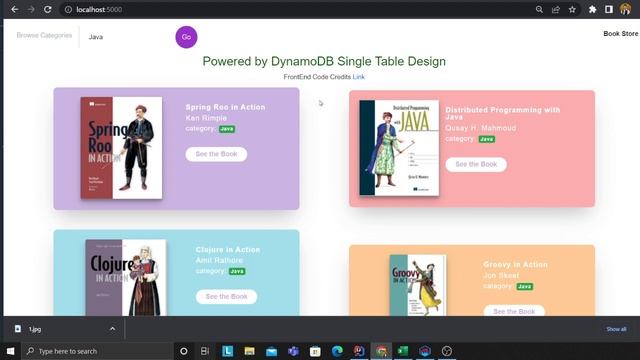The height and width of the screenshot is (360, 640).
Task: Toggle the browser side panel icon
Action: (609, 9)
